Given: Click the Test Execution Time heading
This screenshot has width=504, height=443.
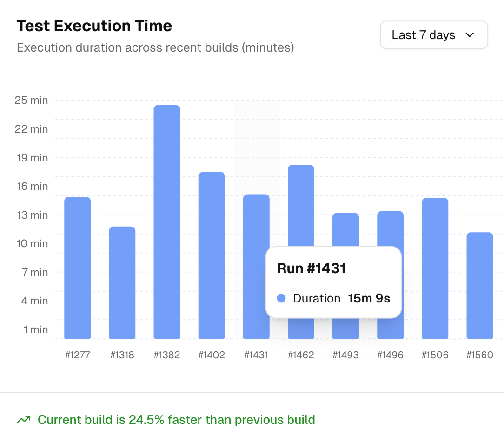Looking at the screenshot, I should pyautogui.click(x=94, y=26).
